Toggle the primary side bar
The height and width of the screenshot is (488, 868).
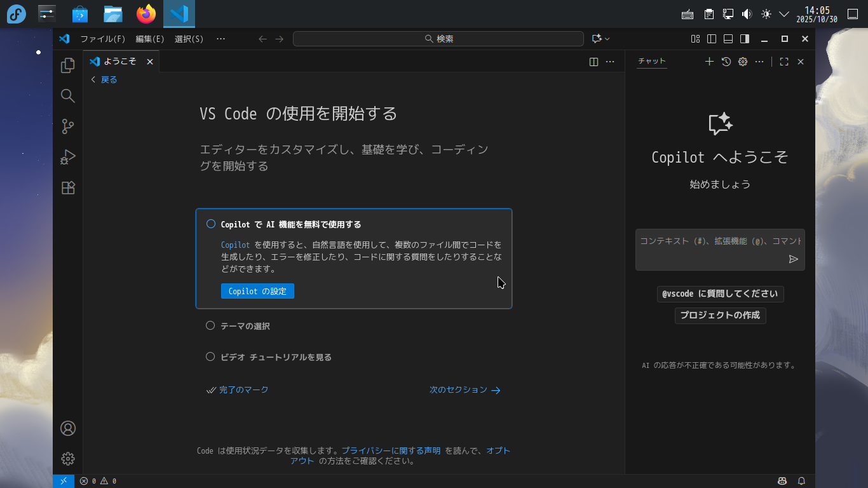point(712,39)
